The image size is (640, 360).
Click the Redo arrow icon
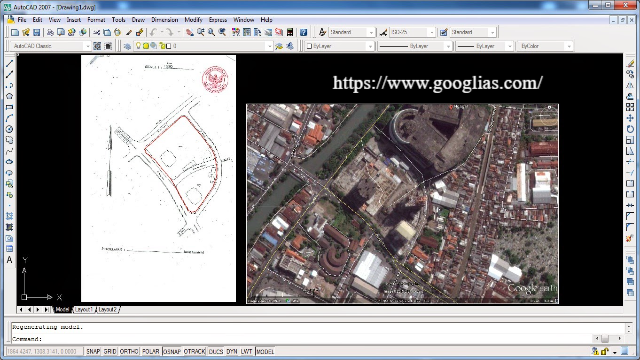[169, 32]
